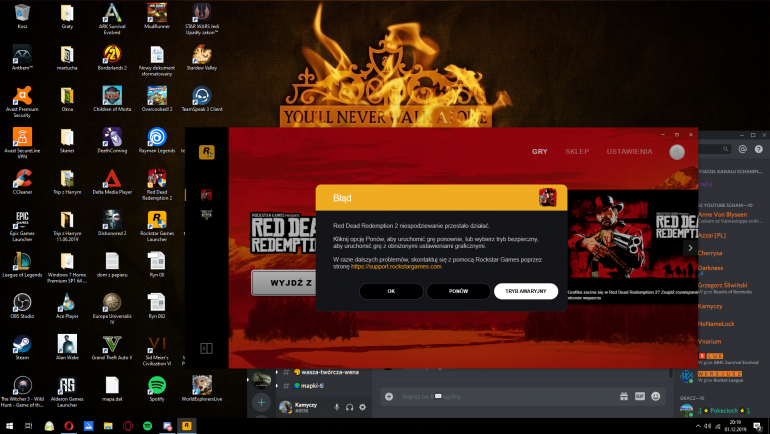Open Discord gift Nitro icon

point(624,396)
